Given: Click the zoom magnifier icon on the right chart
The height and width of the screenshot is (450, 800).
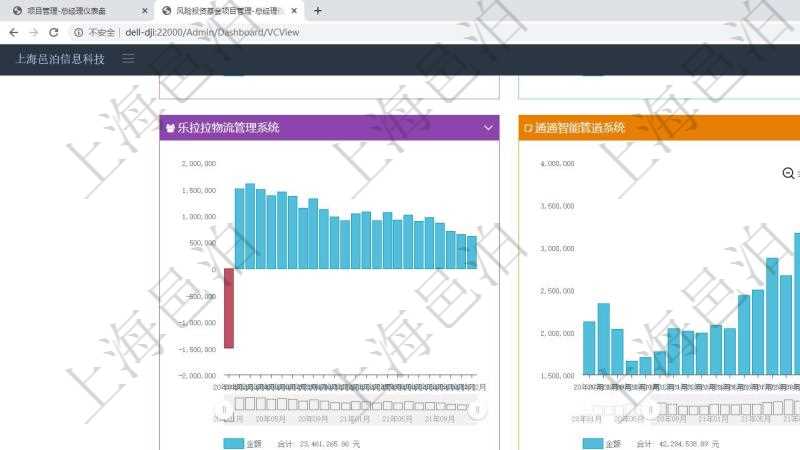Looking at the screenshot, I should [788, 174].
